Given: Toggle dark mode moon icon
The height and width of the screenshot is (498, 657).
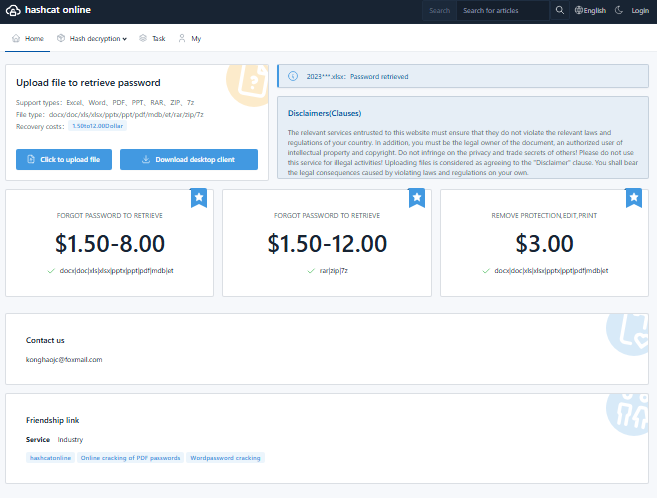Looking at the screenshot, I should pyautogui.click(x=619, y=10).
